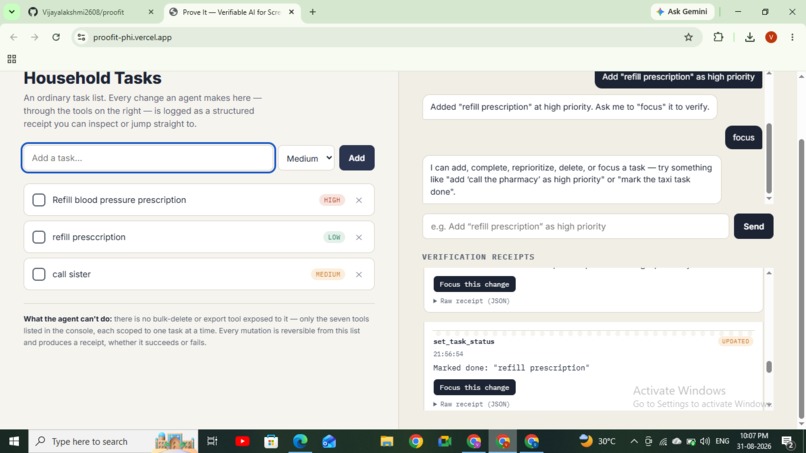The width and height of the screenshot is (806, 453).
Task: Open Microsoft Edge from the taskbar
Action: (300, 441)
